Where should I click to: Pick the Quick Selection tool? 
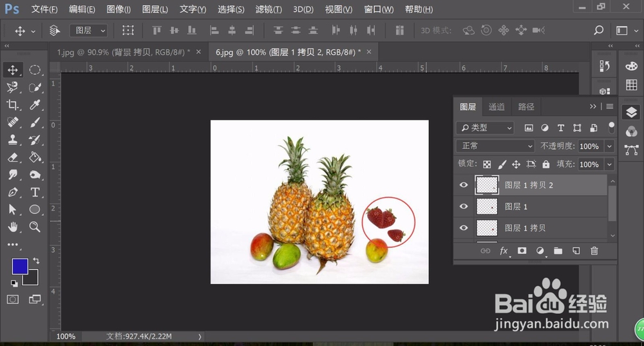[35, 87]
